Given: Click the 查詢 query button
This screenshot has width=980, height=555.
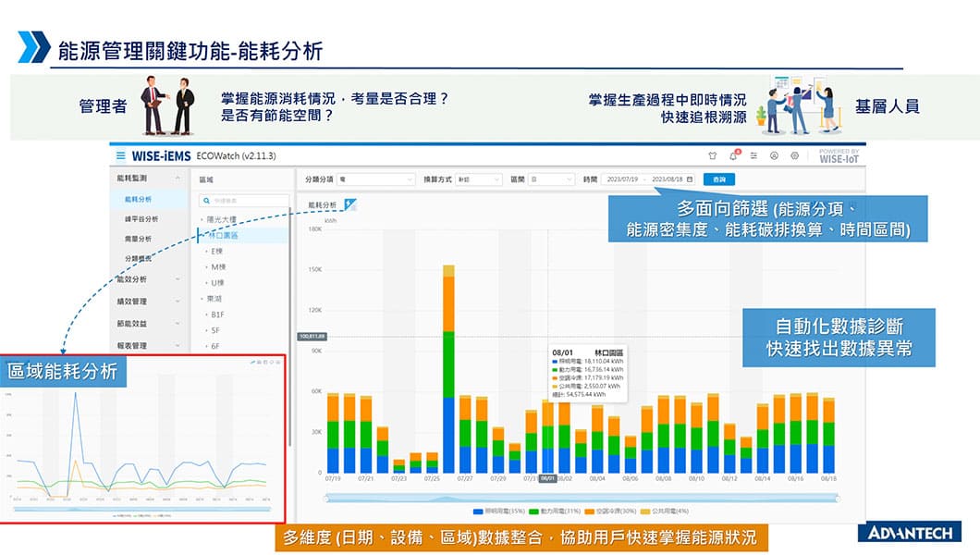Looking at the screenshot, I should 718,179.
